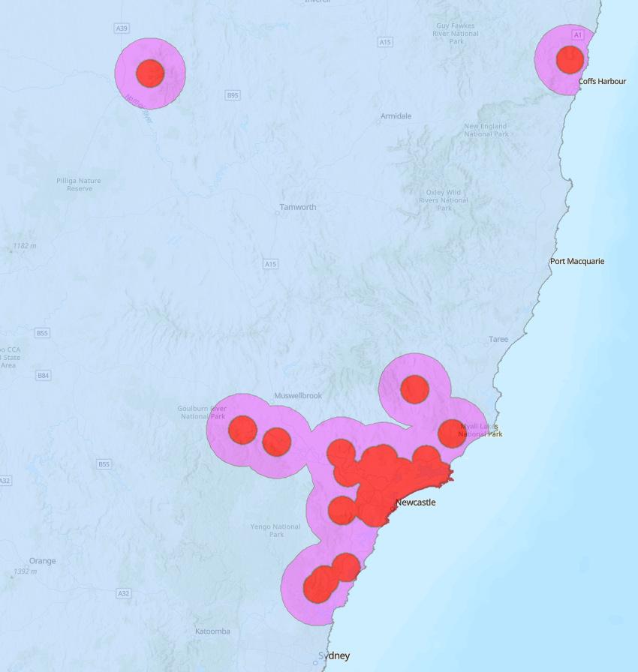Select Oxley Wild Rivers National Park label
638x672 pixels.
point(444,200)
